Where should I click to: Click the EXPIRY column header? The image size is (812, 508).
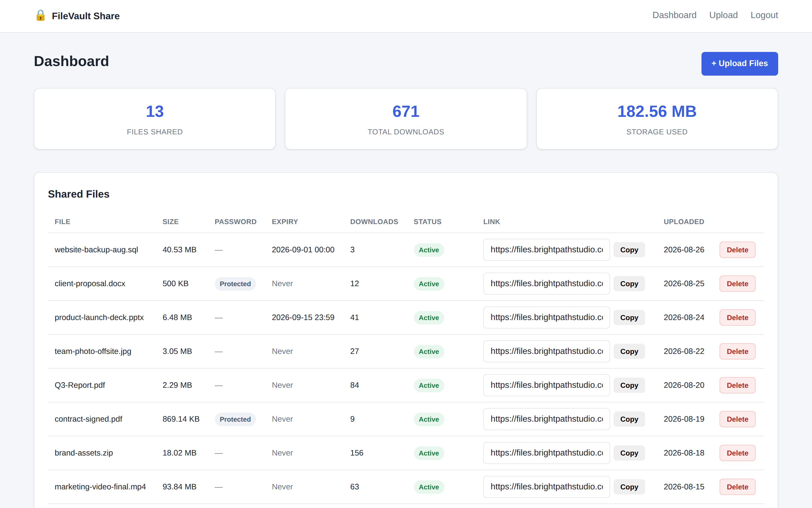coord(284,222)
